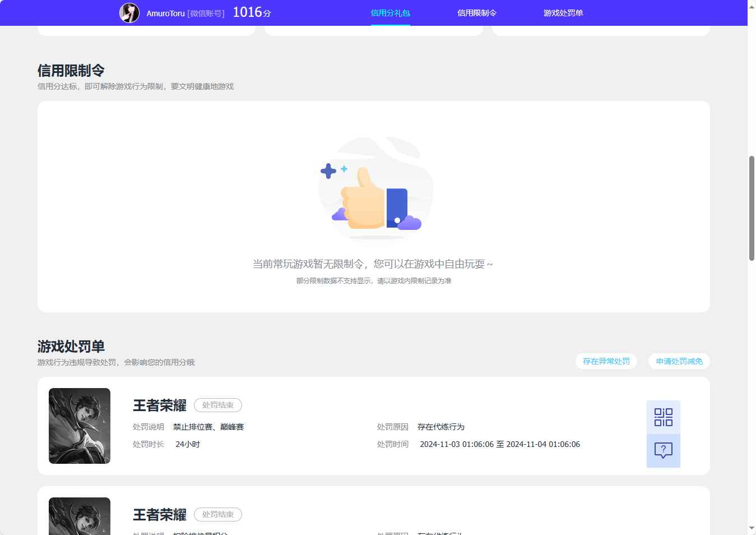Viewport: 756px width, 535px height.
Task: Click the question chat icon in first penalty card
Action: [x=664, y=451]
